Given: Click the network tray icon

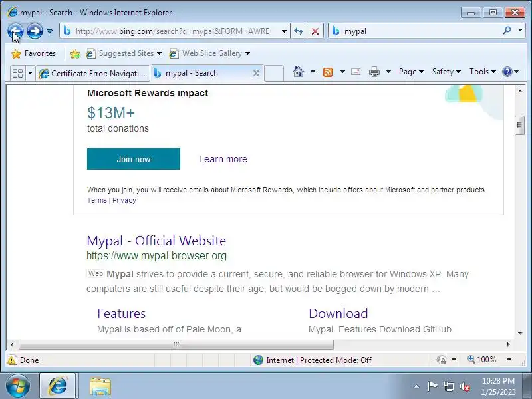Looking at the screenshot, I should pos(448,386).
